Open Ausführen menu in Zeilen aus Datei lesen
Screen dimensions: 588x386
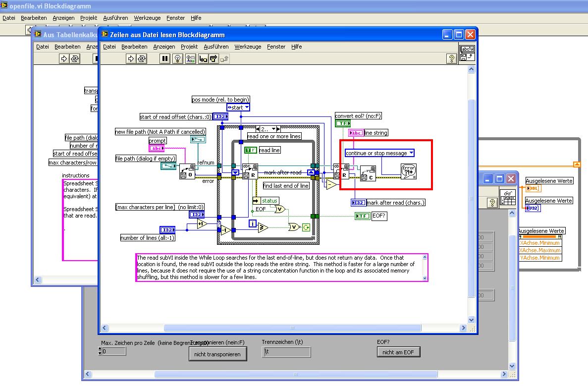coord(216,47)
